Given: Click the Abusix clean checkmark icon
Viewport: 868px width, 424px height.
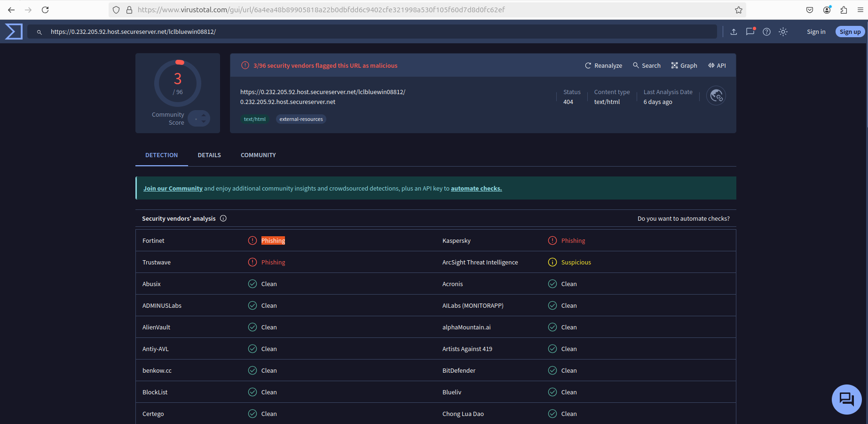Looking at the screenshot, I should (253, 284).
